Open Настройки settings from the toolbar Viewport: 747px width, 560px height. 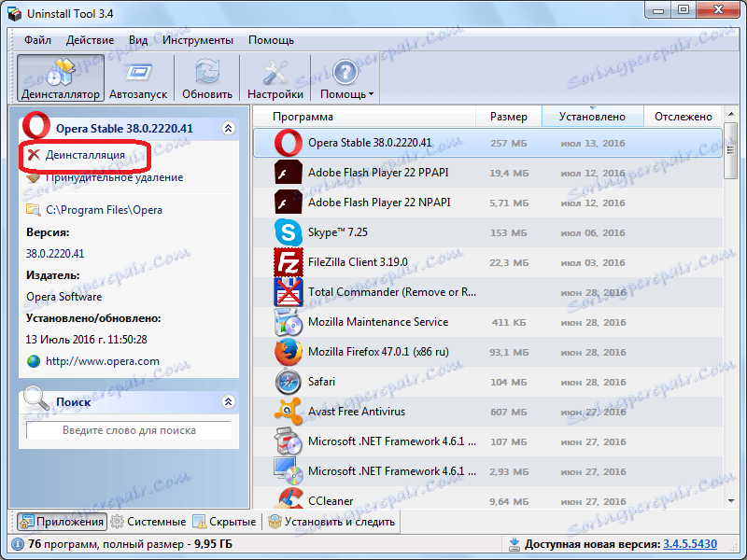pyautogui.click(x=275, y=78)
